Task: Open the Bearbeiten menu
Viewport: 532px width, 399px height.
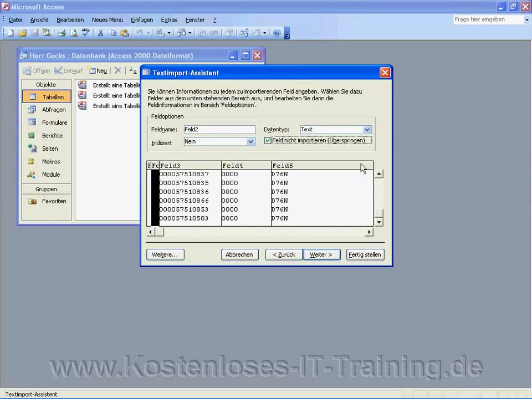Action: pyautogui.click(x=70, y=20)
